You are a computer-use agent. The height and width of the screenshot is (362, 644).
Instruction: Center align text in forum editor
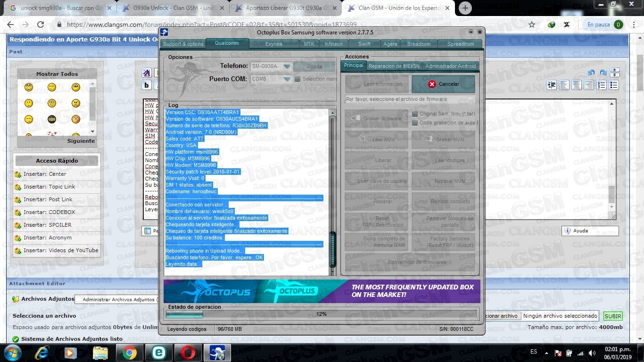tap(577, 85)
